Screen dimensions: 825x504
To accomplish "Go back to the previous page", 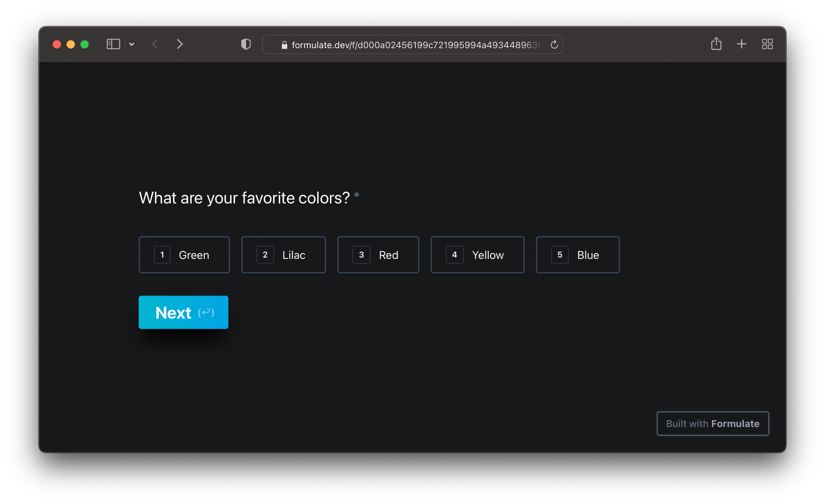I will click(155, 44).
